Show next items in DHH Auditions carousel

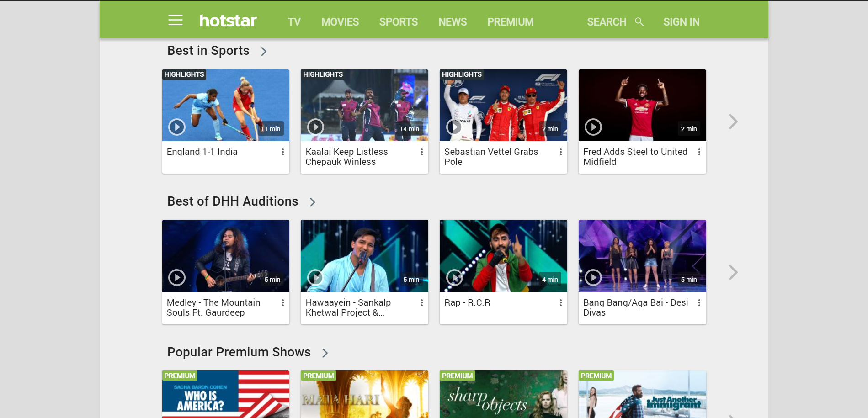733,272
